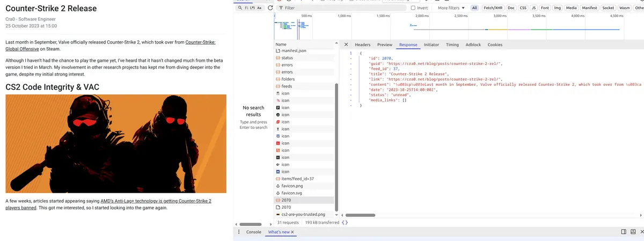The height and width of the screenshot is (241, 644).
Task: Close the What's new tab
Action: point(292,232)
